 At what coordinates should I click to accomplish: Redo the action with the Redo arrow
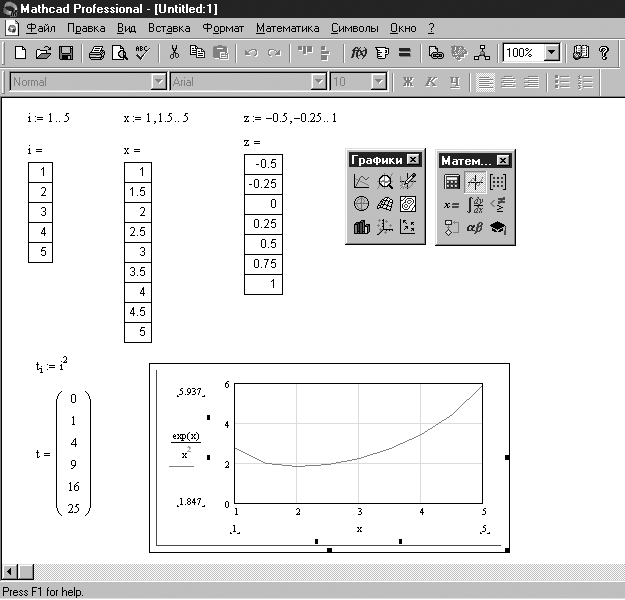click(274, 53)
